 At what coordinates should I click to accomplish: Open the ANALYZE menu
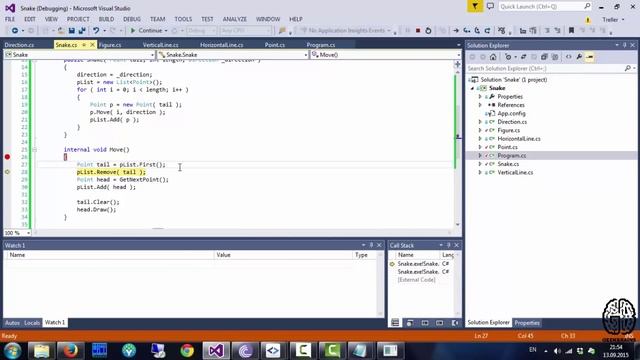pyautogui.click(x=235, y=19)
